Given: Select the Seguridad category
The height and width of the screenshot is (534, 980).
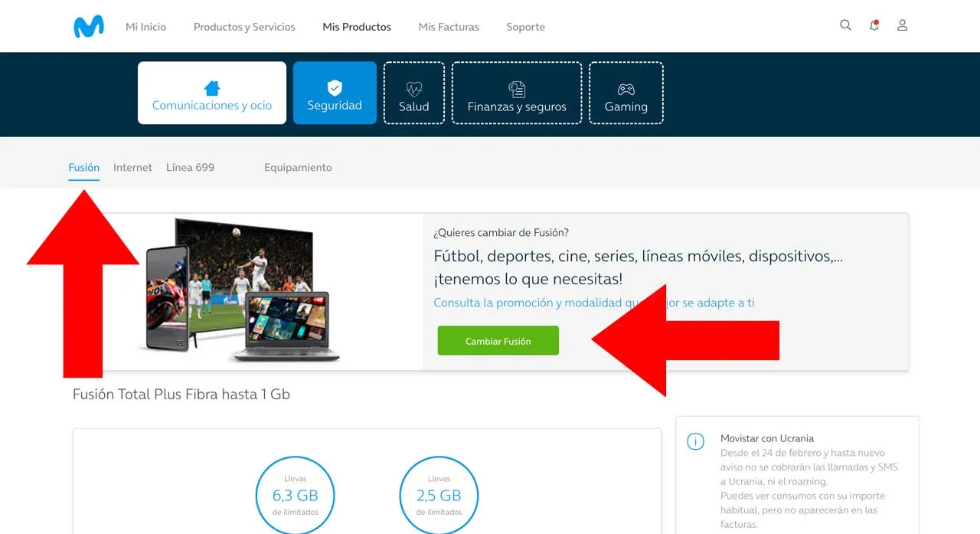Looking at the screenshot, I should pyautogui.click(x=335, y=93).
